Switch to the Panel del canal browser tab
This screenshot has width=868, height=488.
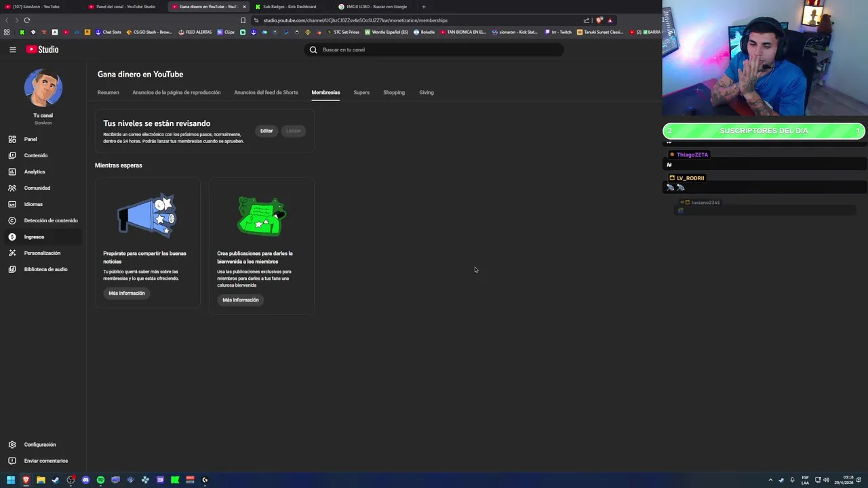[x=126, y=7]
